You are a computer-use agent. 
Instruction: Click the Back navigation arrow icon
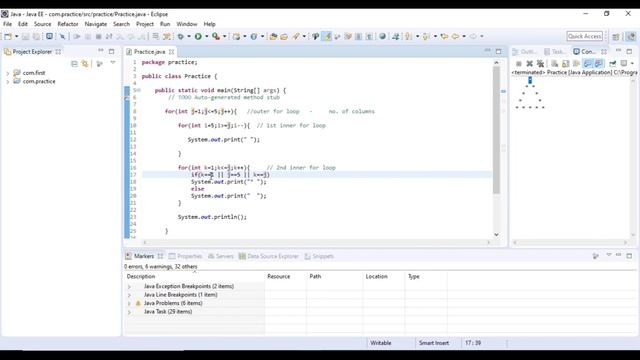[455, 36]
